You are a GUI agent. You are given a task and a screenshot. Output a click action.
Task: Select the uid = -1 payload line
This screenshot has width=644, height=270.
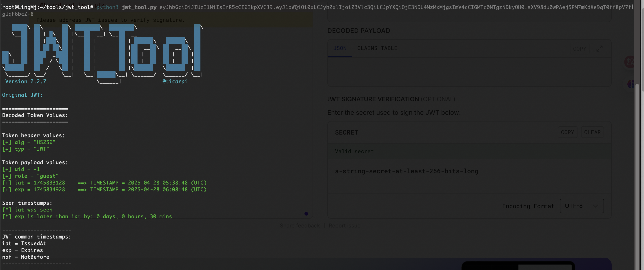tap(21, 169)
